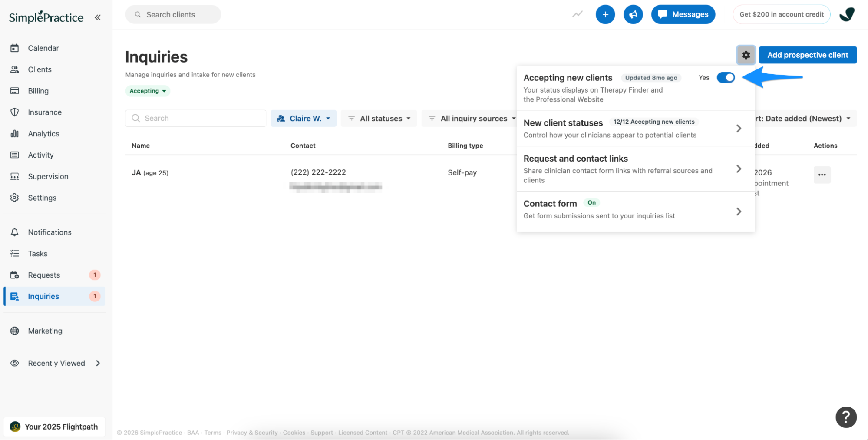Open the Calendar icon in sidebar
The image size is (868, 440).
[14, 48]
